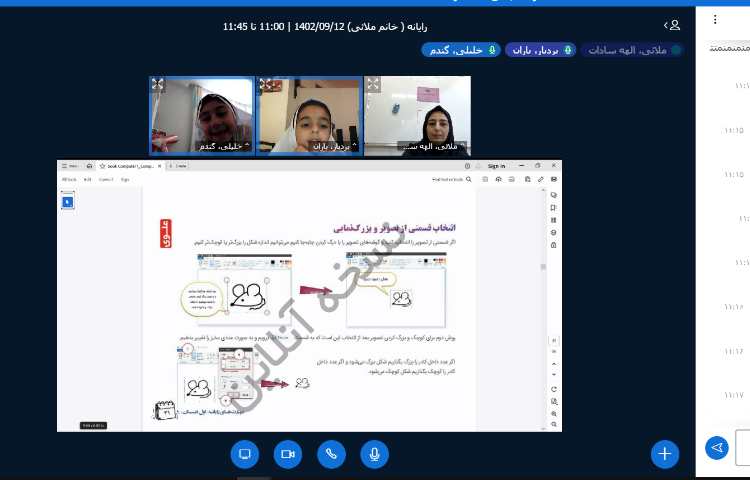Click the zoom out magnifier on right rail
This screenshot has width=750, height=480.
click(554, 425)
